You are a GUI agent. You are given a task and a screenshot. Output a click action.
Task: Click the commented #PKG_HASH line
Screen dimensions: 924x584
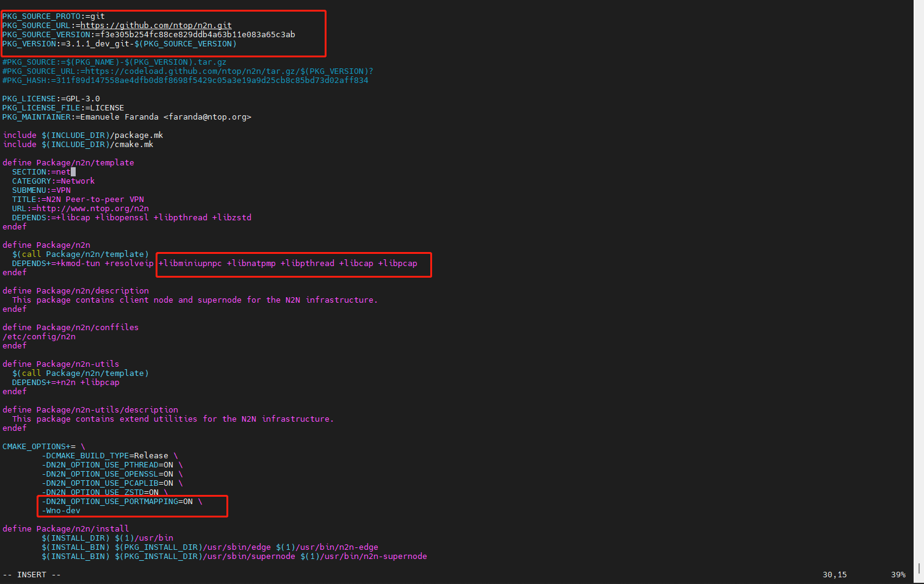point(186,81)
